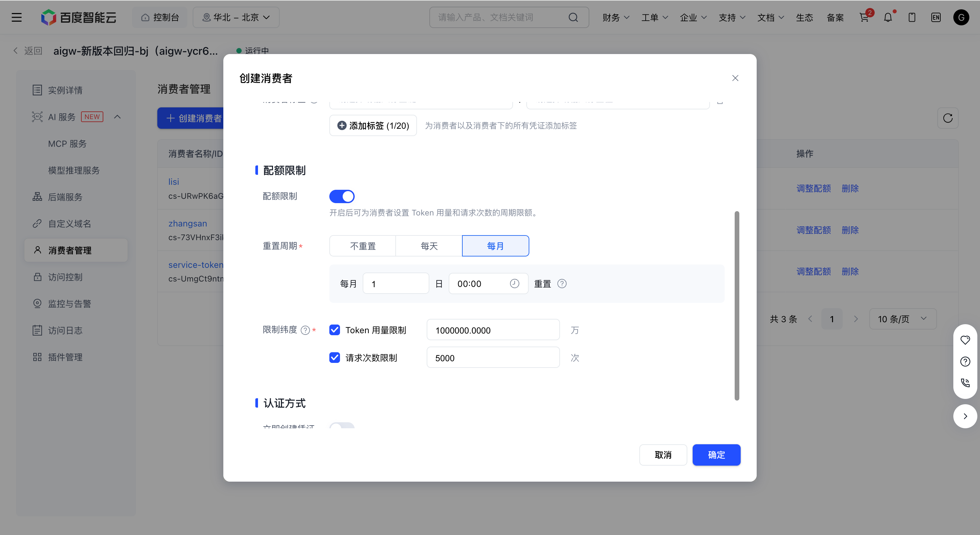This screenshot has height=535, width=980.
Task: Click the search magnifier icon
Action: [573, 18]
